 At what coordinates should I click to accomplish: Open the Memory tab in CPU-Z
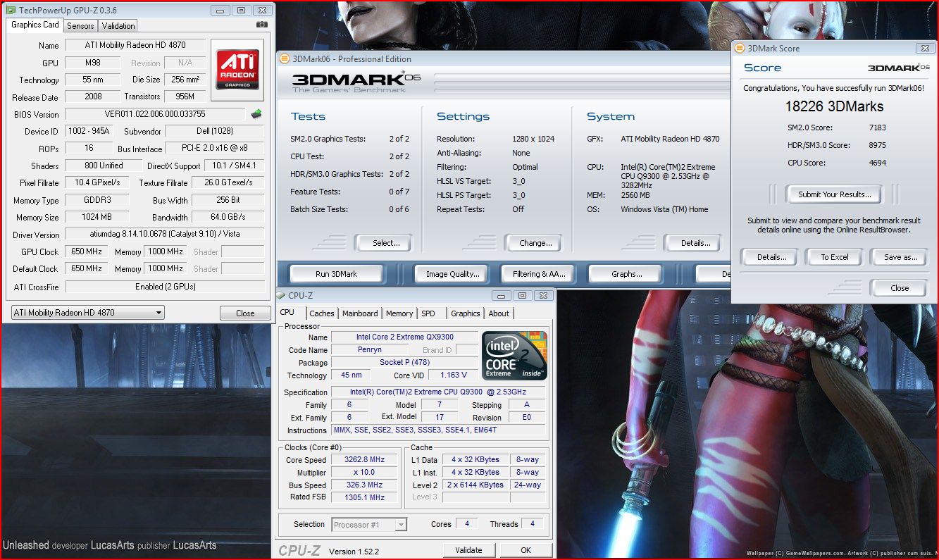tap(399, 313)
